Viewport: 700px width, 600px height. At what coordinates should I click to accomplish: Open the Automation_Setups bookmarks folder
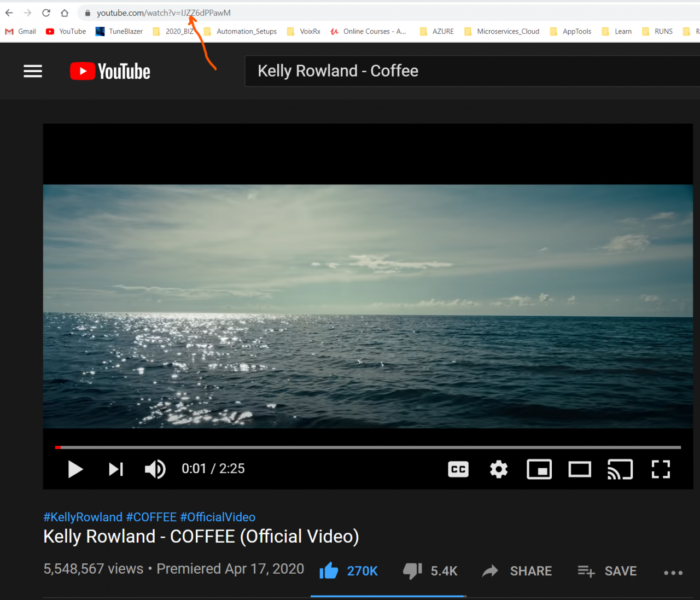pos(241,31)
